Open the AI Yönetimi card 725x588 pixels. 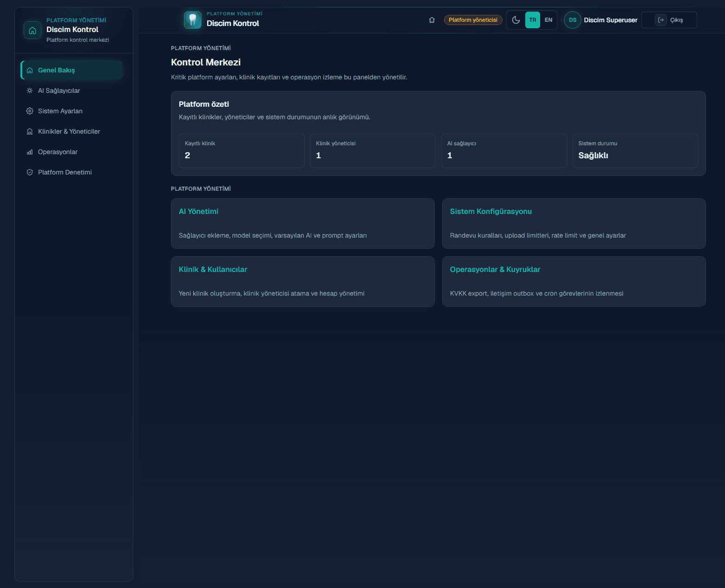(x=303, y=223)
